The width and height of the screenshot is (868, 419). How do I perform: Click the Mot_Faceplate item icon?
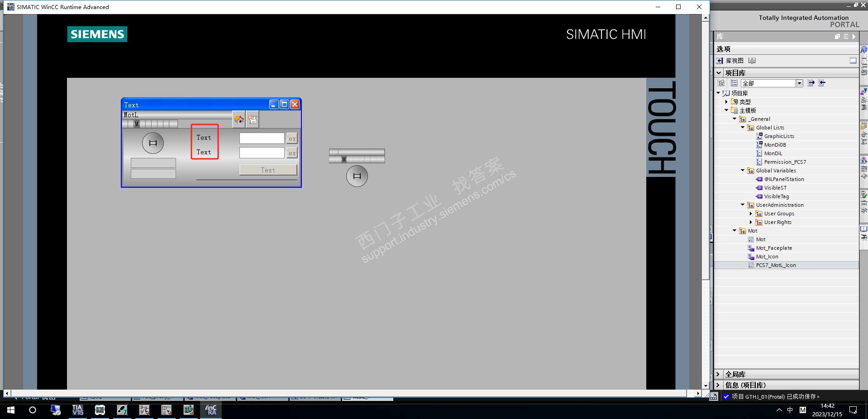751,248
